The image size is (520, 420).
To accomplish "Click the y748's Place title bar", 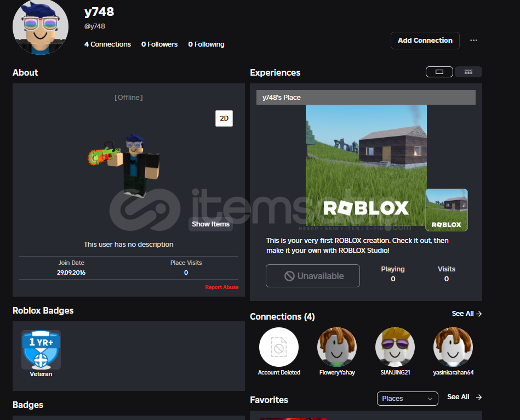I will click(366, 97).
